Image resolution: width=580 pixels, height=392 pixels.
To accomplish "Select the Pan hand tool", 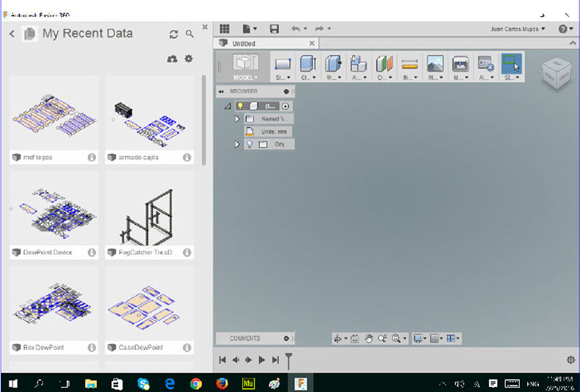I will 369,338.
